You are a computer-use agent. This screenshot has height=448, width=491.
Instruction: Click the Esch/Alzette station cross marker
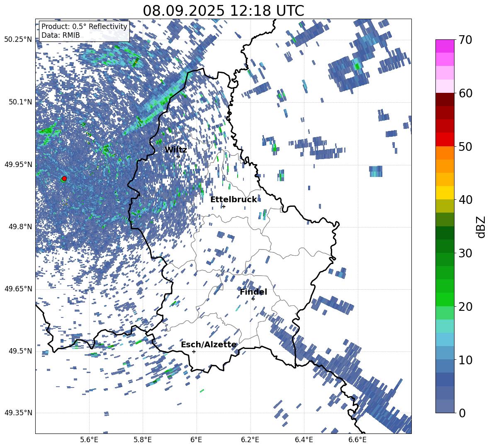pyautogui.click(x=194, y=351)
